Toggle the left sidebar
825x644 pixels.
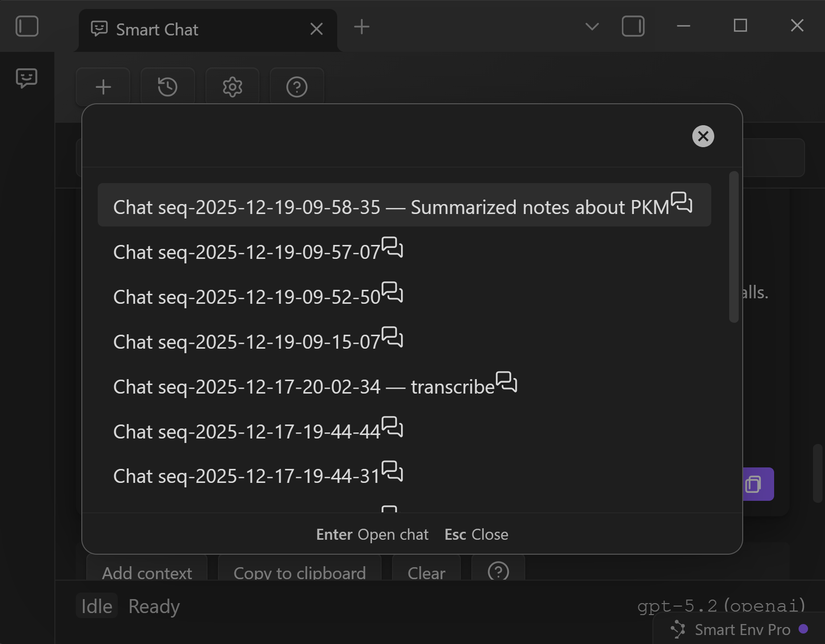click(27, 26)
